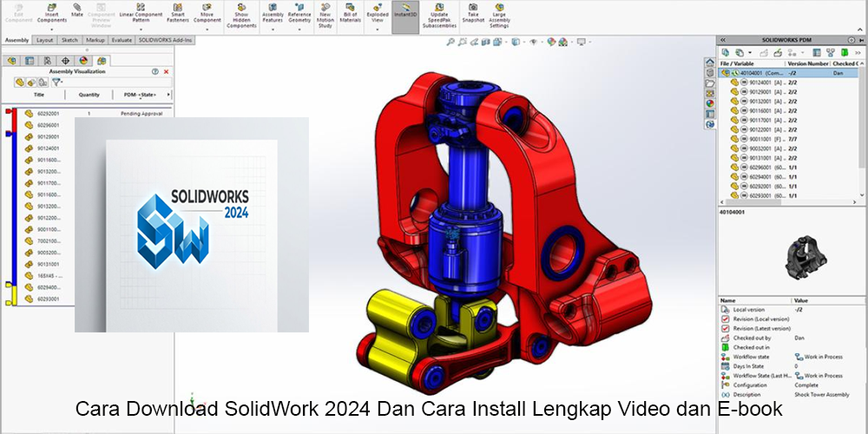
Task: Select the Move Component tool
Action: (207, 13)
